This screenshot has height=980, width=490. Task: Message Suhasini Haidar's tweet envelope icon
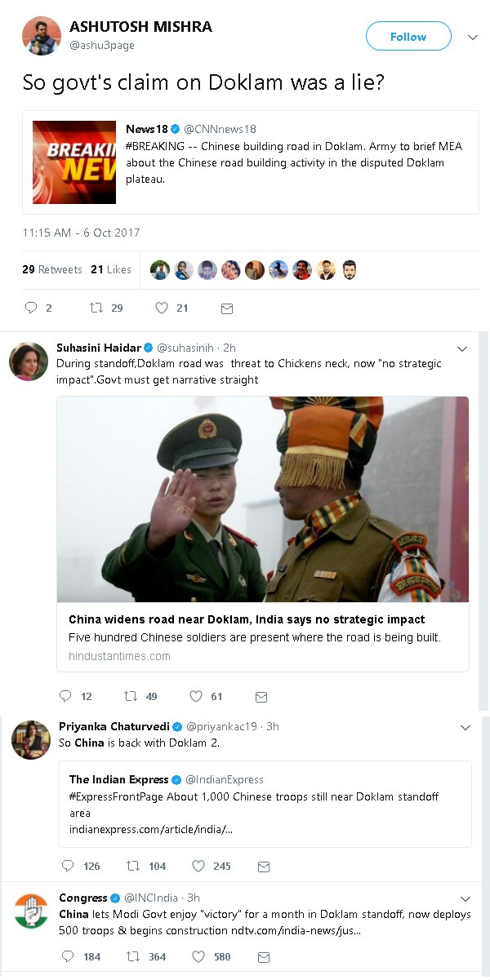coord(261,697)
